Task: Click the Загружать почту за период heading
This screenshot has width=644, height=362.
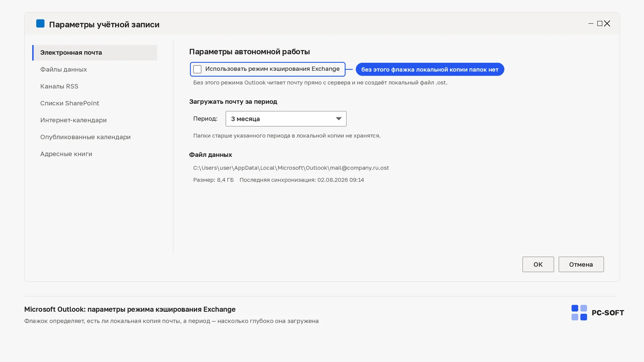Action: click(x=233, y=102)
